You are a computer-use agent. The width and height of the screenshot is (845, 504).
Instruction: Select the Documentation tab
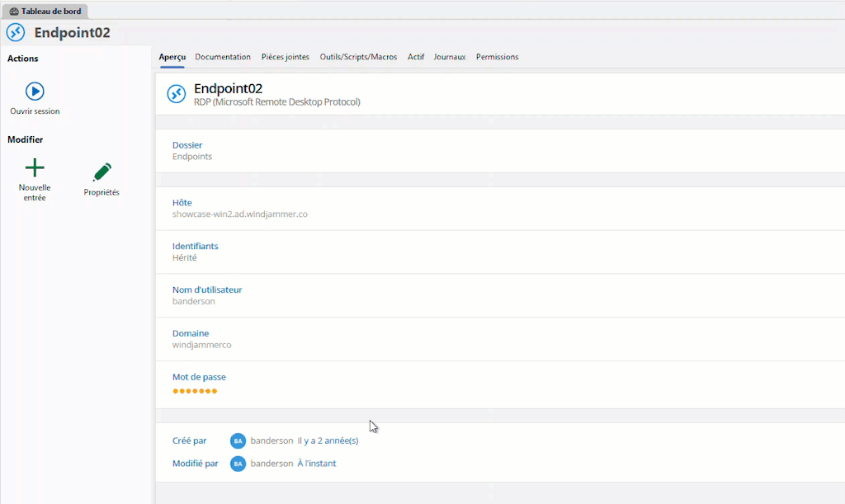pyautogui.click(x=223, y=57)
